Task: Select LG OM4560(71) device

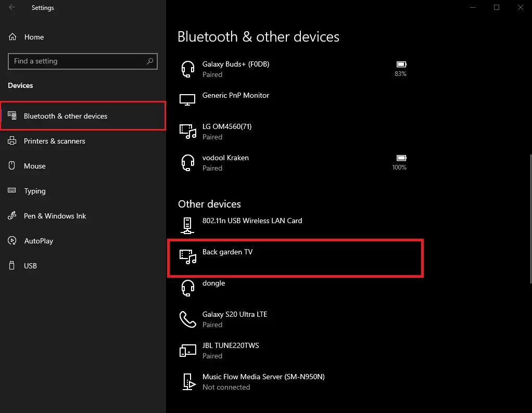Action: (x=295, y=132)
